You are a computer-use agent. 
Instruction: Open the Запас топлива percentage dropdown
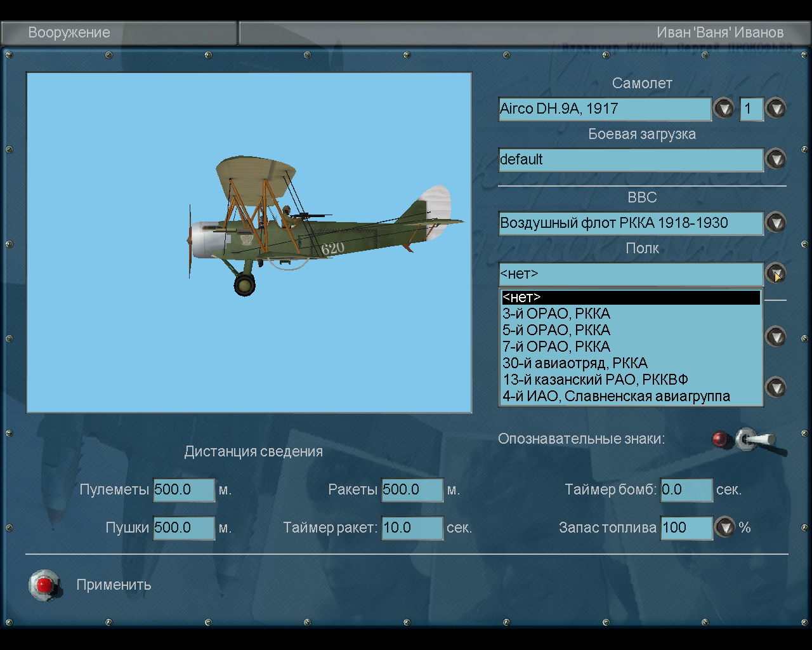tap(724, 527)
